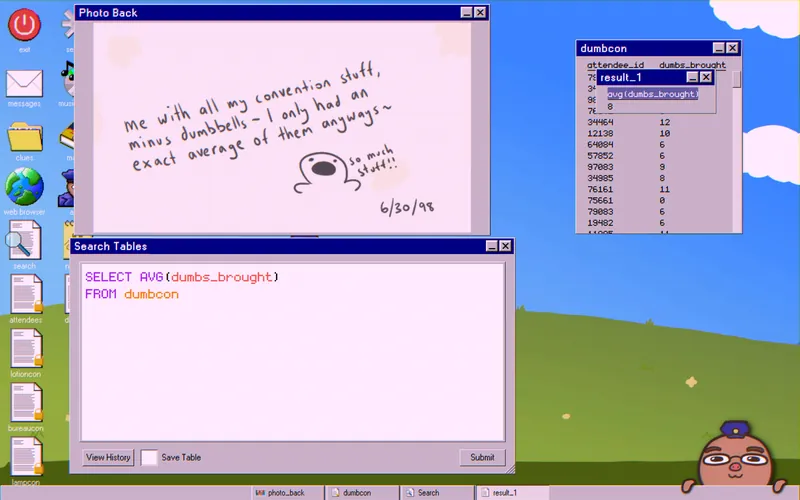This screenshot has width=800, height=500.
Task: Open the book icon beside the clues folder
Action: coord(68,136)
